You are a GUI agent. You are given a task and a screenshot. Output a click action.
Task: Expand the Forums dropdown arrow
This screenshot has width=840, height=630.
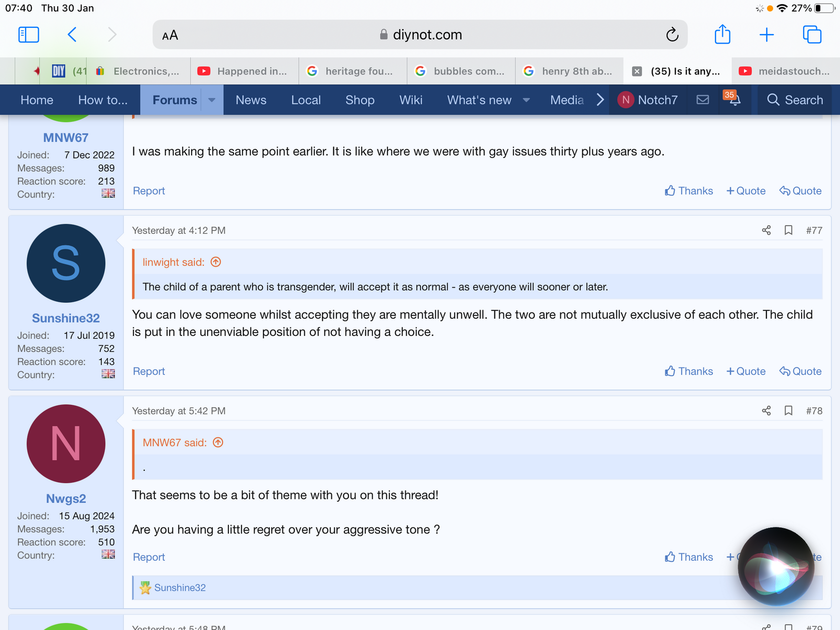tap(212, 100)
